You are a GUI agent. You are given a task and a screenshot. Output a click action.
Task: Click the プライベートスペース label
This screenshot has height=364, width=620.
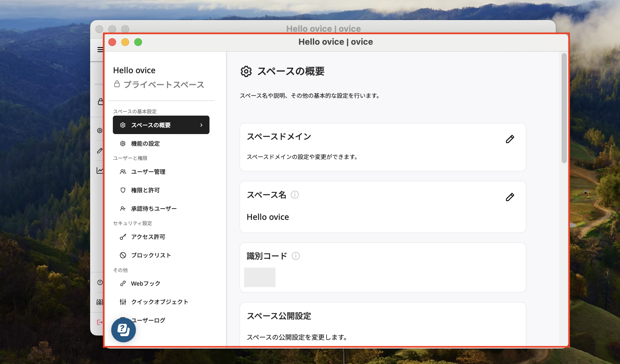click(164, 85)
